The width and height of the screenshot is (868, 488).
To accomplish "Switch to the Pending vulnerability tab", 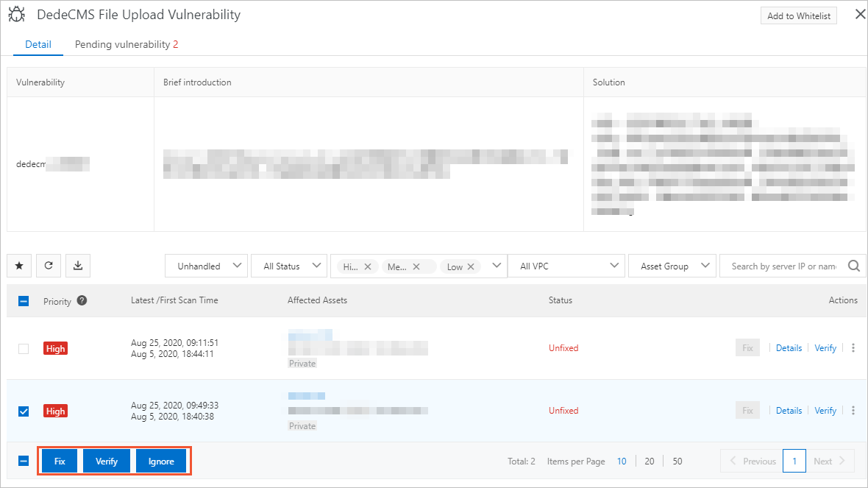I will 127,44.
